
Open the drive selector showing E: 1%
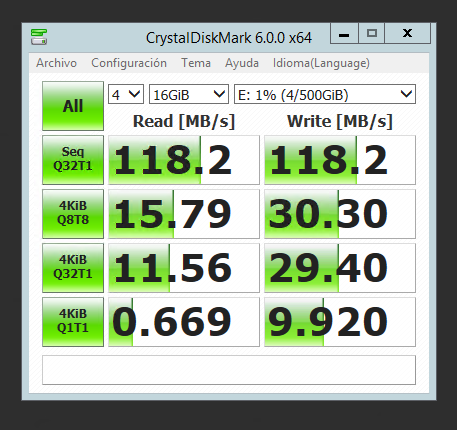[x=325, y=94]
